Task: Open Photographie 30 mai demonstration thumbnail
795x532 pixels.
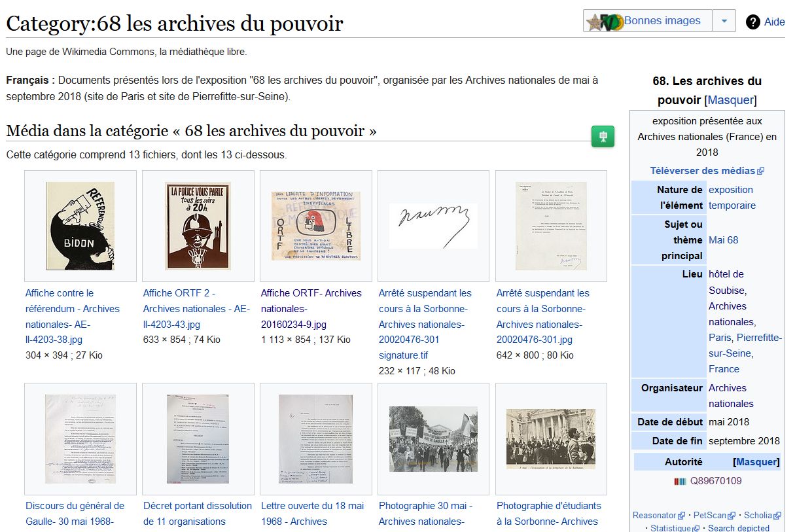Action: 434,439
